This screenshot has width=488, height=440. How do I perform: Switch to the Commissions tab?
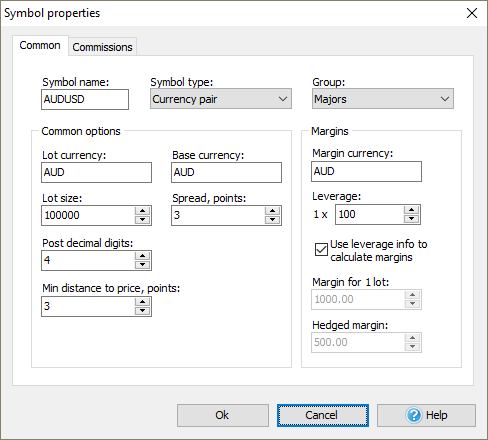pos(102,47)
